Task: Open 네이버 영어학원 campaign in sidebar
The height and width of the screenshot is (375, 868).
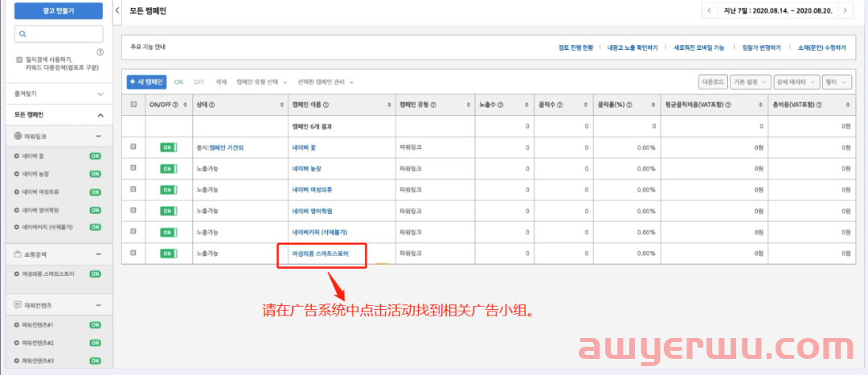Action: tap(39, 211)
